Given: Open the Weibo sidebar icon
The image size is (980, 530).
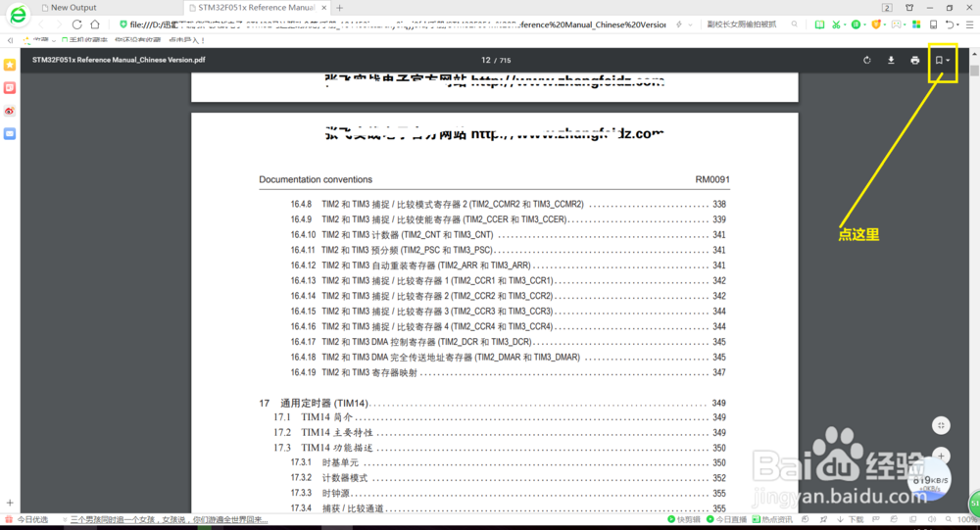Looking at the screenshot, I should 10,111.
